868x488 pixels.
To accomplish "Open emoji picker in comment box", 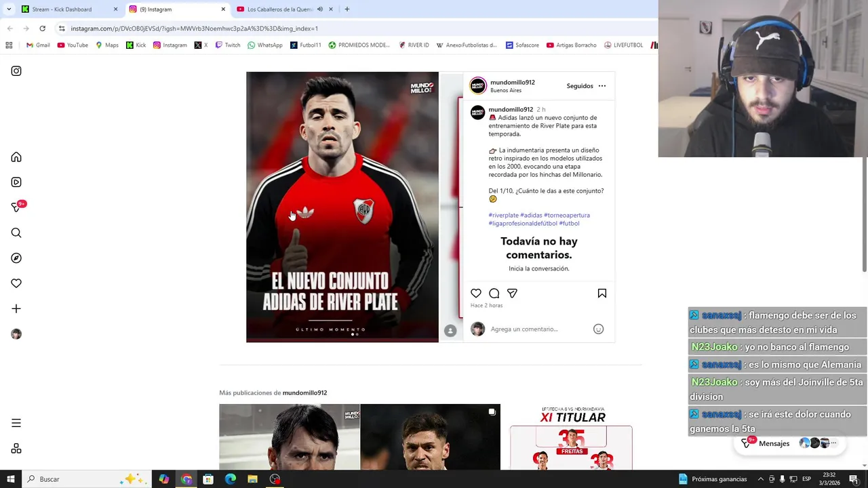I will tap(599, 329).
